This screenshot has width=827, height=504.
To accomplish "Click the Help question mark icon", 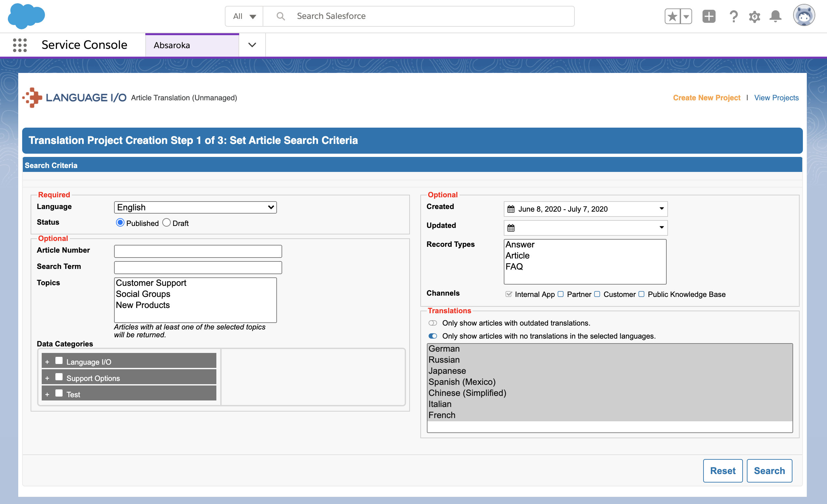I will coord(733,16).
